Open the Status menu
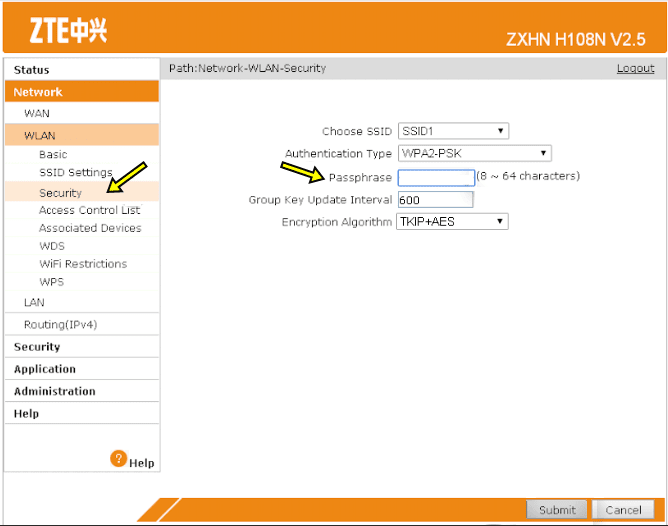 point(82,69)
